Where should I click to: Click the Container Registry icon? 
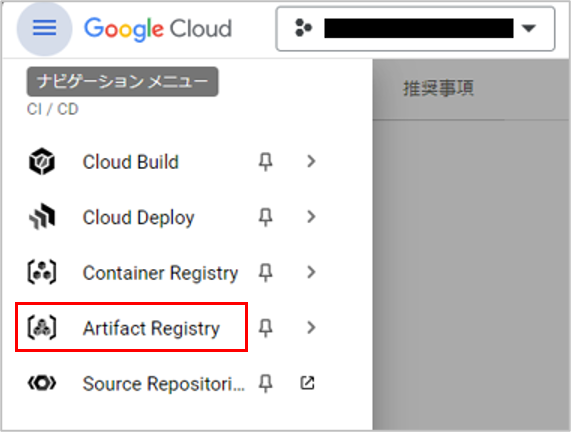[x=42, y=272]
